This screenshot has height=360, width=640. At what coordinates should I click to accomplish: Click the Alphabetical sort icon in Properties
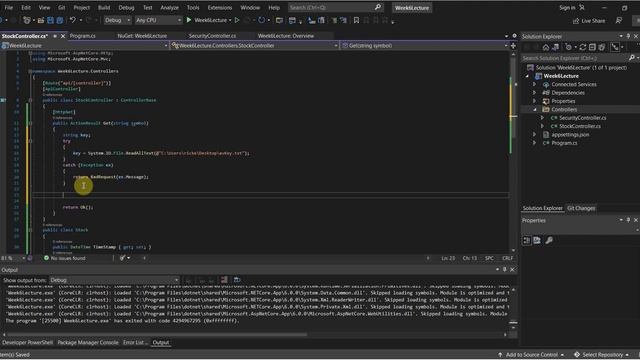537,240
